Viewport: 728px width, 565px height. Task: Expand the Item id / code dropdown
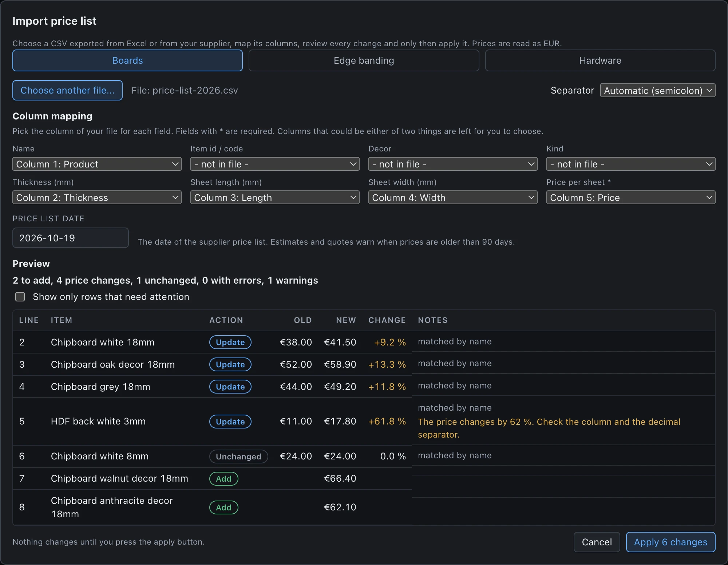click(275, 164)
